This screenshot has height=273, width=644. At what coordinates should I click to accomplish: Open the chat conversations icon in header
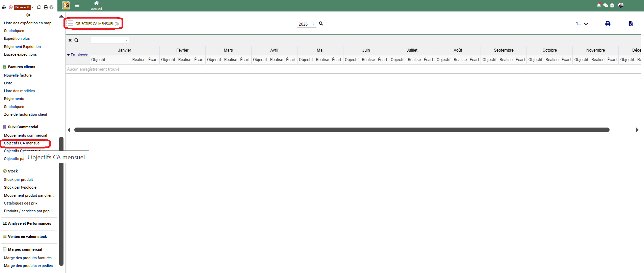pyautogui.click(x=606, y=5)
